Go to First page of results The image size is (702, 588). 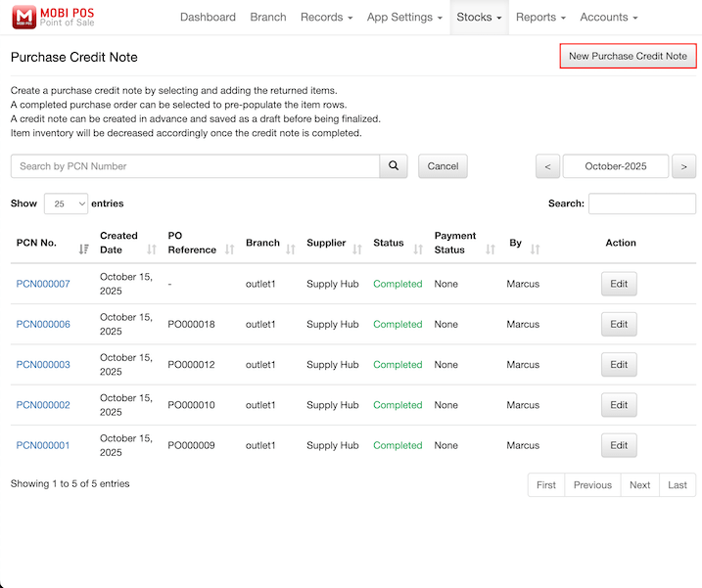(x=546, y=484)
